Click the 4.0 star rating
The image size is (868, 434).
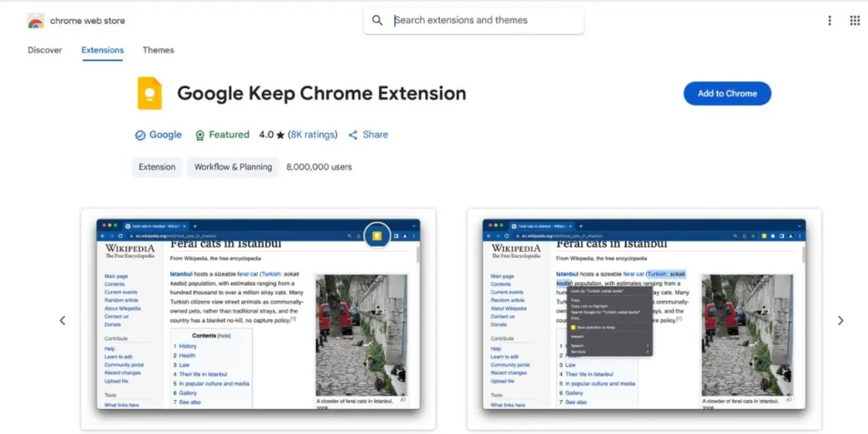[272, 135]
